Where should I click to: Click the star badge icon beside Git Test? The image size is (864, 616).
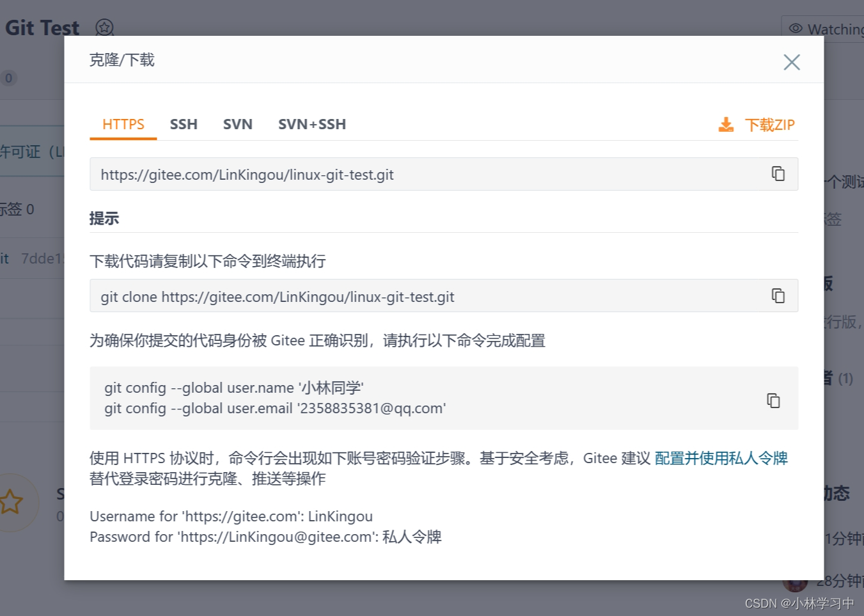coord(104,28)
